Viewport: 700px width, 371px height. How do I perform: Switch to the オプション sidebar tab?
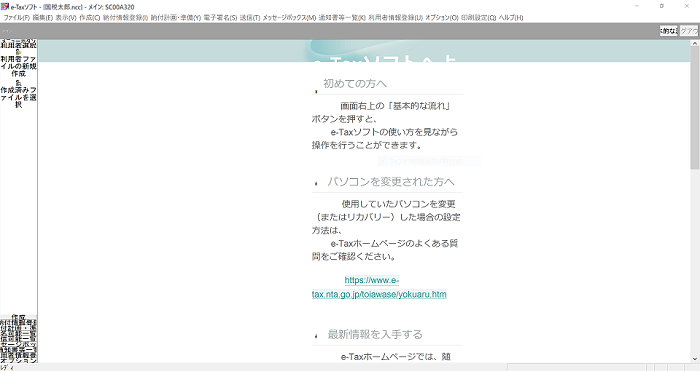[x=18, y=360]
